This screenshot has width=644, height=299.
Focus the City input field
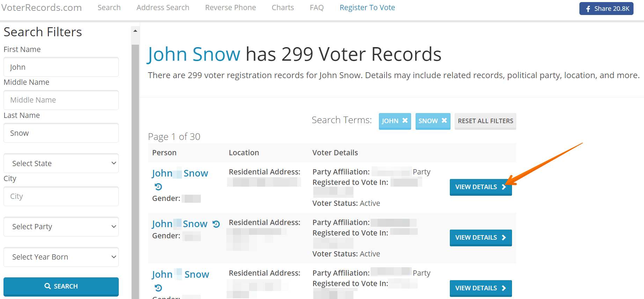(x=61, y=196)
